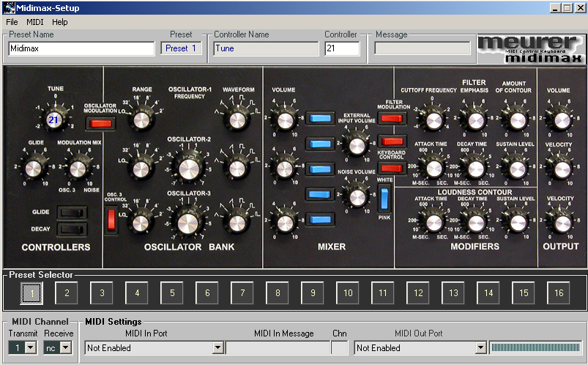588x365 pixels.
Task: Click the Oscillator-2 waveform knob
Action: pyautogui.click(x=237, y=169)
